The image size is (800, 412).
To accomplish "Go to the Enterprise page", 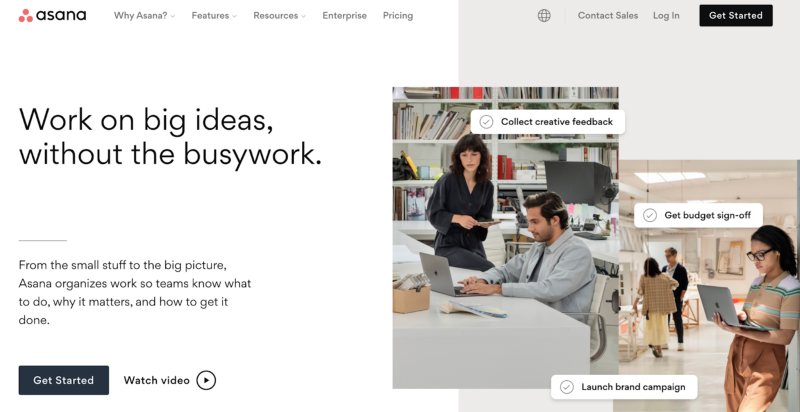I will point(344,15).
